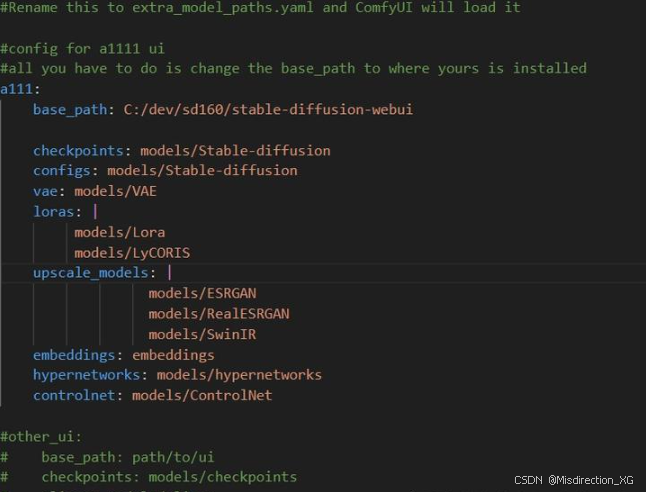Click the 'controlnet' key
The image size is (646, 492).
point(74,396)
